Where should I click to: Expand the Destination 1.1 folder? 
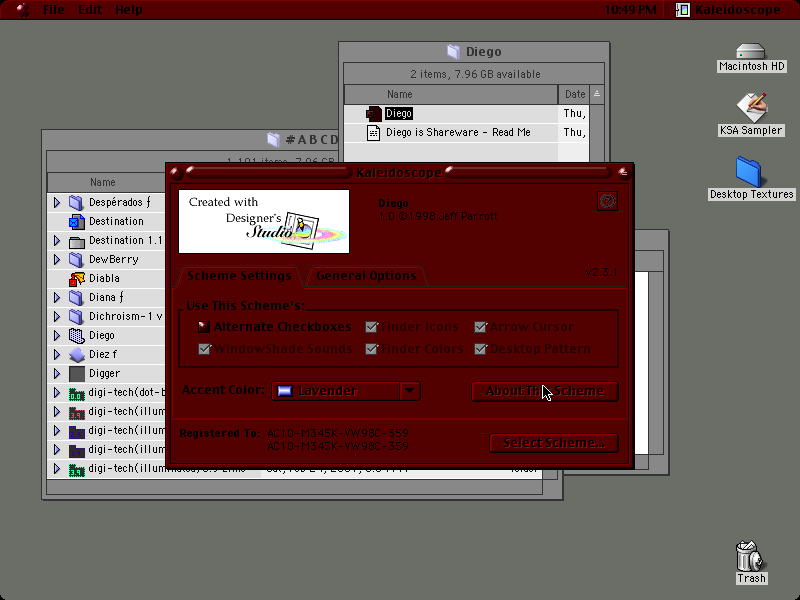(x=57, y=241)
